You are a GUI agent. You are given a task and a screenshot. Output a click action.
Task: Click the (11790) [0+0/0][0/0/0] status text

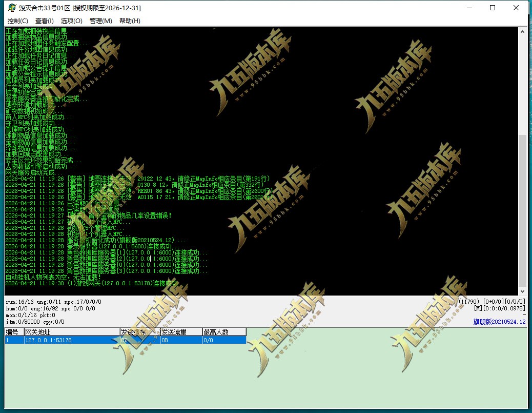[x=492, y=302]
